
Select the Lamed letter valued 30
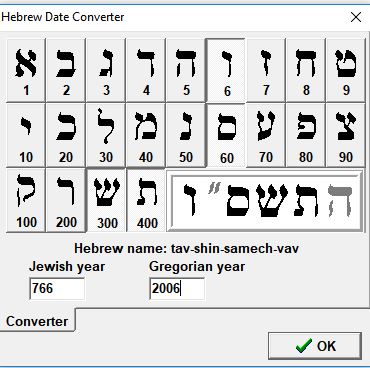(x=106, y=135)
